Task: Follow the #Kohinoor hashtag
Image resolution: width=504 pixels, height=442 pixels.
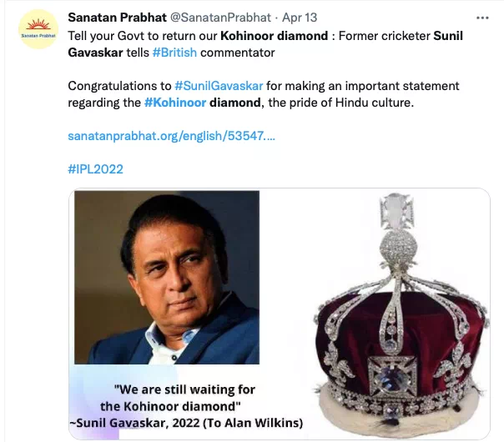Action: pyautogui.click(x=175, y=103)
